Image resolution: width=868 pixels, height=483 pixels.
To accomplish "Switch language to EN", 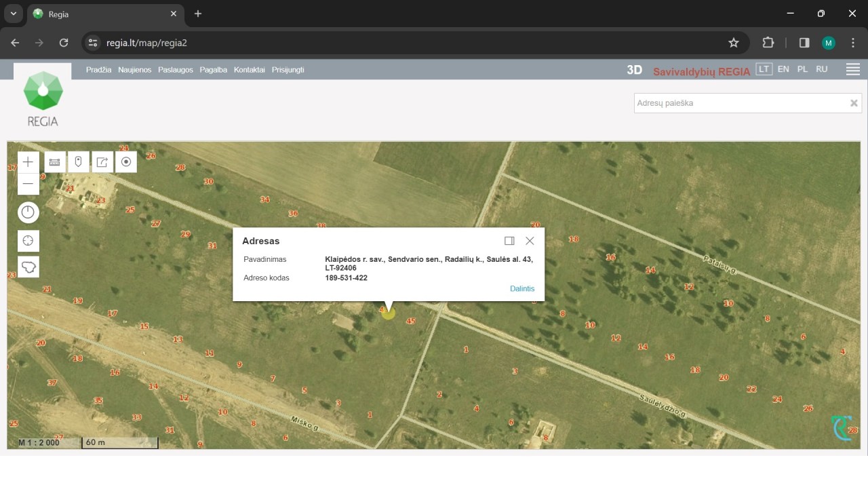I will tap(783, 69).
